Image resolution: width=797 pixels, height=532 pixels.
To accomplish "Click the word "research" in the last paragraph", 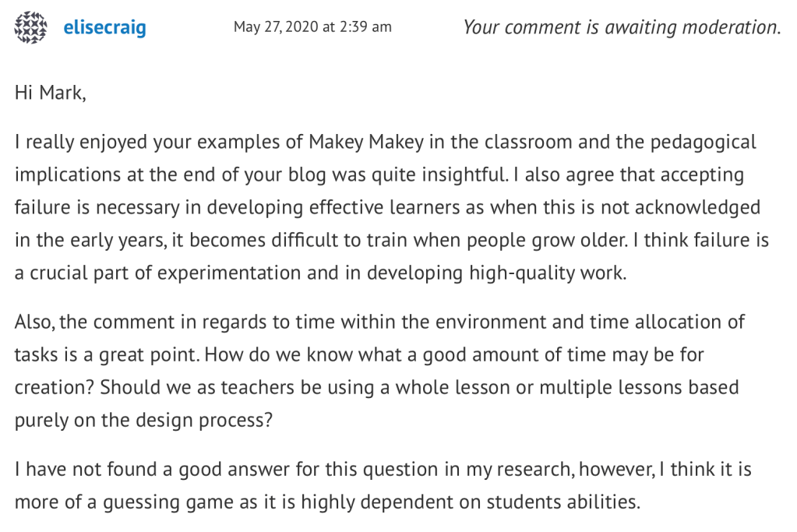I will tap(467, 471).
